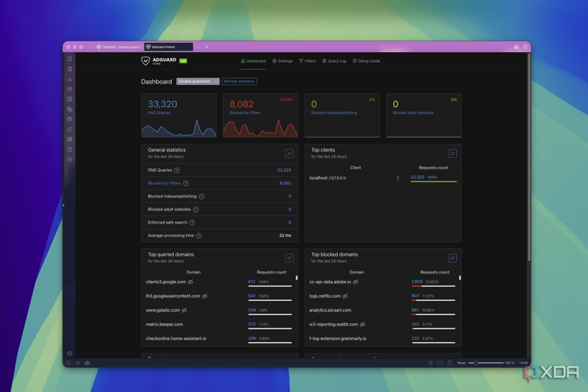
Task: Select the AdGuard Home browser tab
Action: click(x=168, y=47)
